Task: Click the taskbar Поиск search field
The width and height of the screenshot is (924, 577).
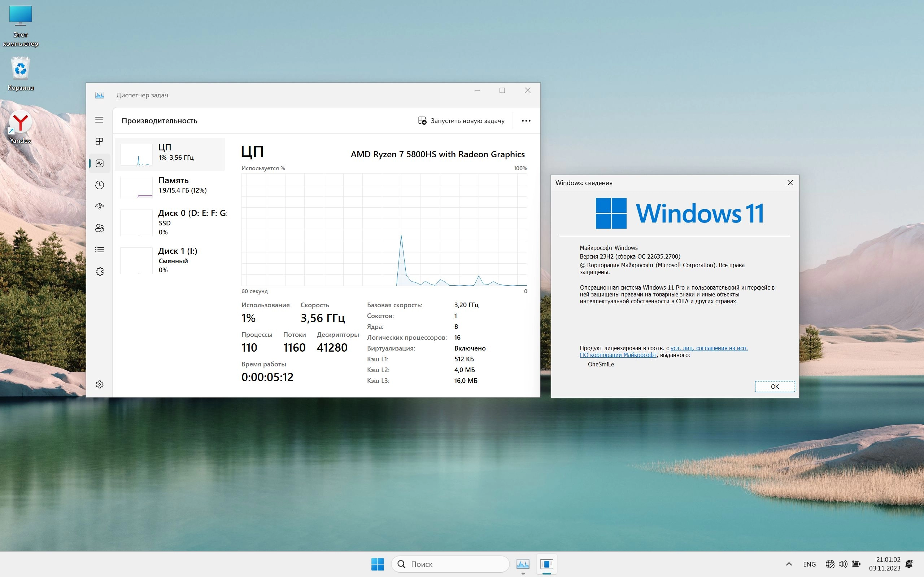Action: (450, 564)
